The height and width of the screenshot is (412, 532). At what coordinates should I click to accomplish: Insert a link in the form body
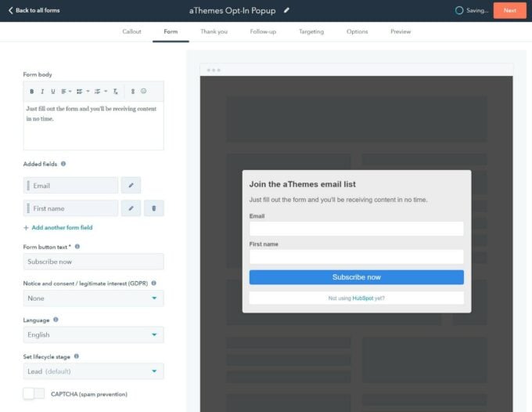pyautogui.click(x=133, y=92)
